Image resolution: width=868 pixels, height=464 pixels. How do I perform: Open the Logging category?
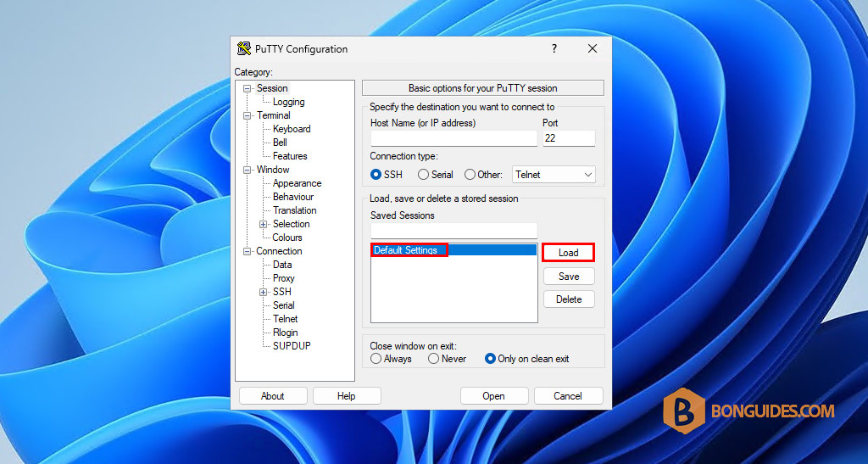(x=288, y=102)
